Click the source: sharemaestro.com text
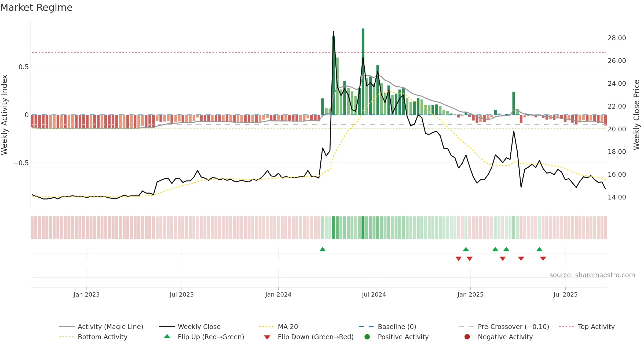This screenshot has width=644, height=362. point(592,275)
